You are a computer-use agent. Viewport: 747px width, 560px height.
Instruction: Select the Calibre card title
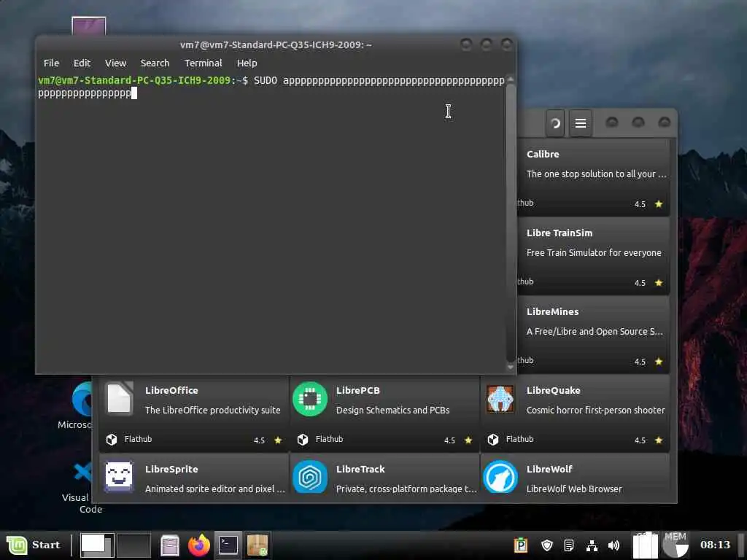(x=543, y=155)
